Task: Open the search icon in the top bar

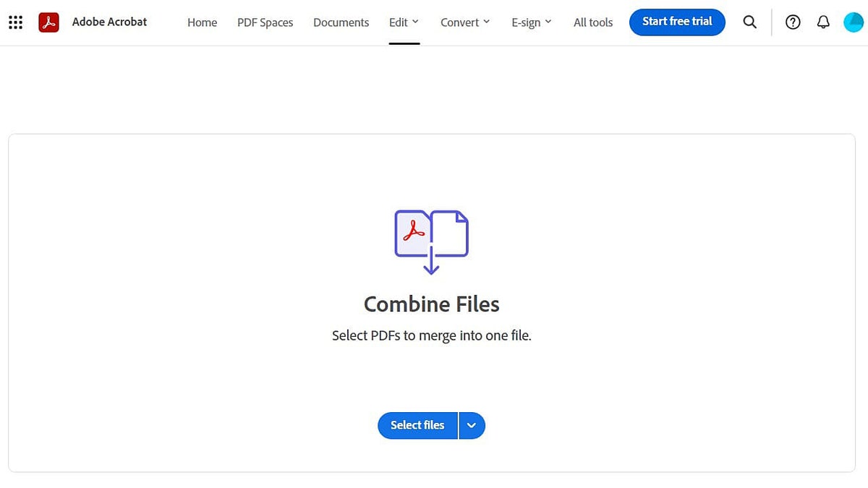Action: [749, 22]
